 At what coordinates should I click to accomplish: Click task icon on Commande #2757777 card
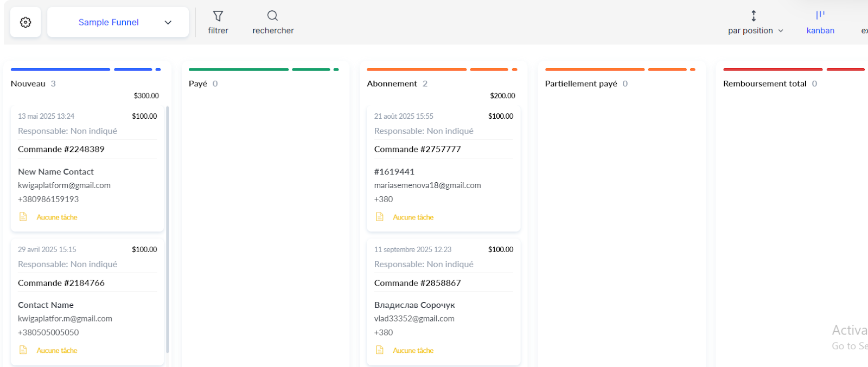tap(380, 217)
